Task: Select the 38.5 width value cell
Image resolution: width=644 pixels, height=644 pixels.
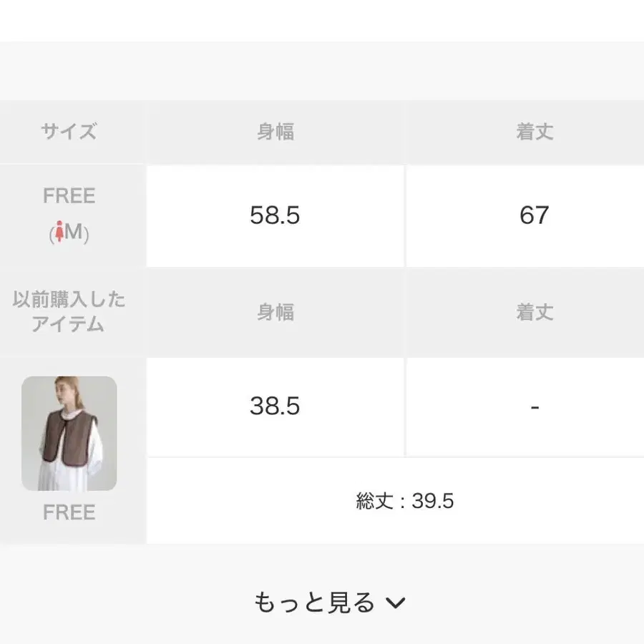Action: coord(275,406)
